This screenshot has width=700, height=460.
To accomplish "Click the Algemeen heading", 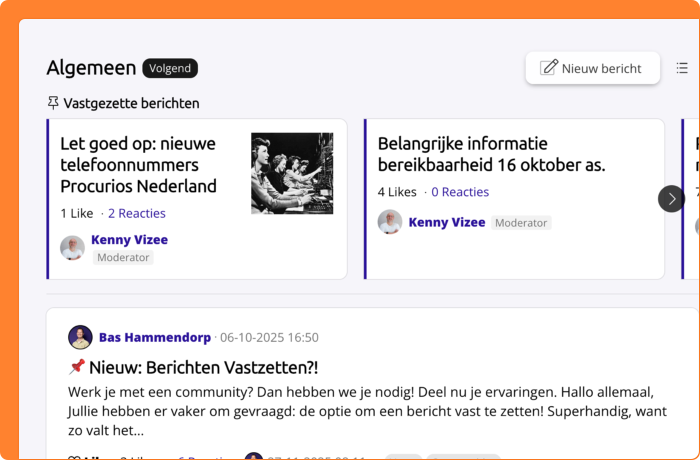I will (92, 68).
